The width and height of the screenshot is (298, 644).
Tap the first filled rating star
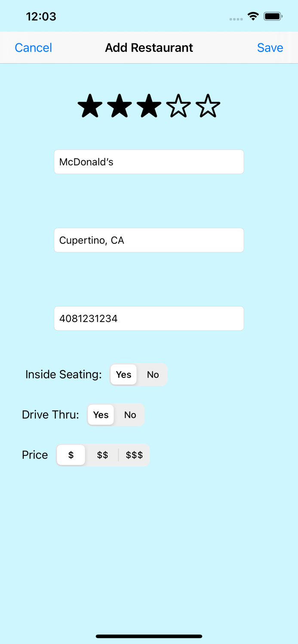click(x=90, y=106)
